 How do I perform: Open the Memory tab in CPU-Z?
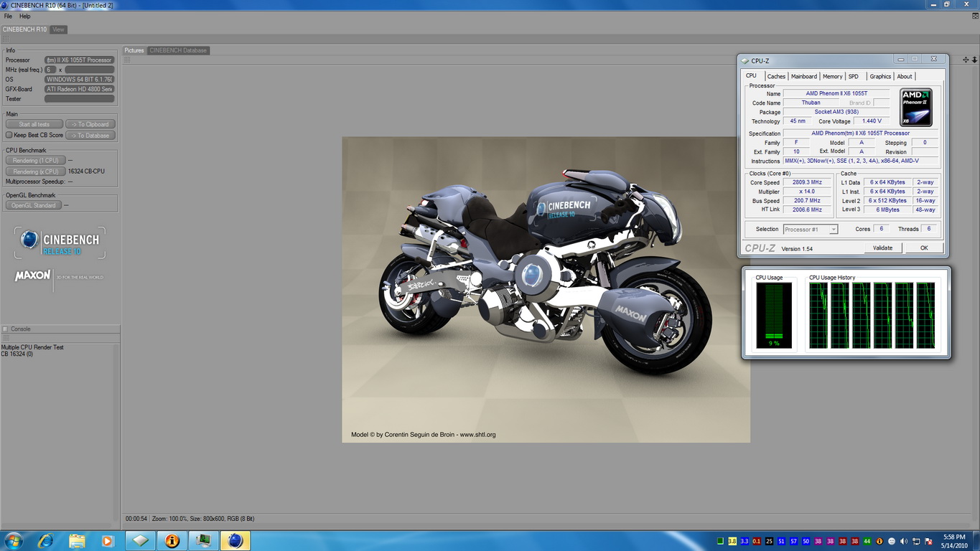(832, 76)
